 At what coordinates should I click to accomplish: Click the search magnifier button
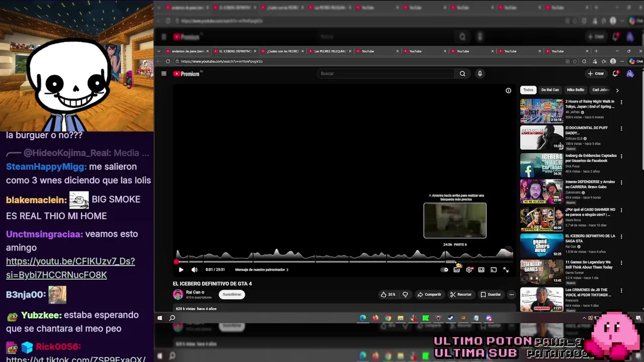point(462,73)
